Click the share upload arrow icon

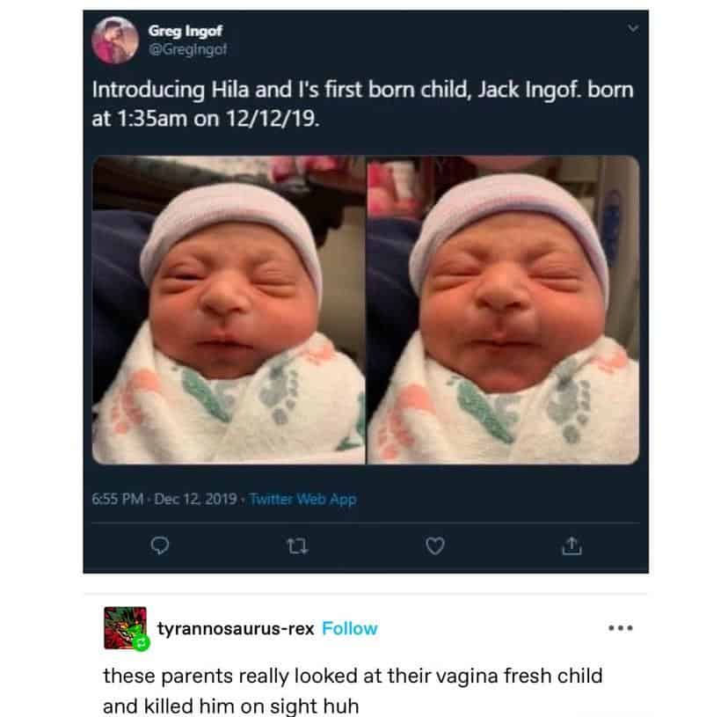pyautogui.click(x=571, y=547)
